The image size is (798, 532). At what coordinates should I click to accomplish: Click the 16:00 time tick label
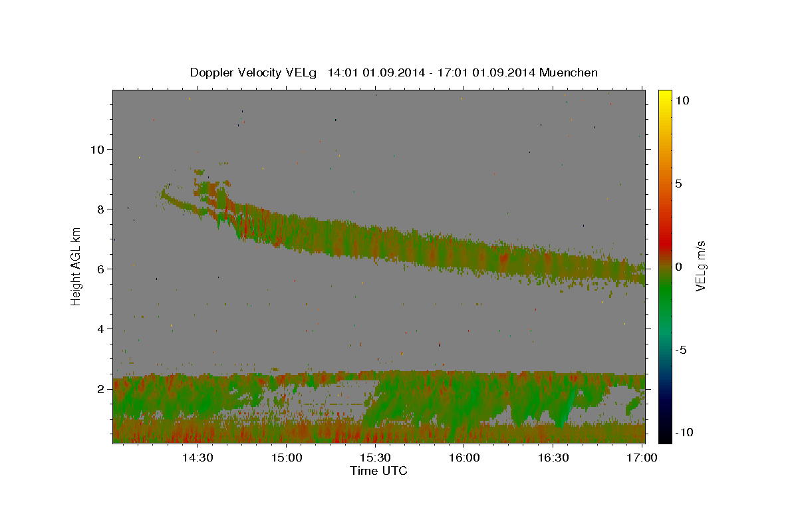tap(464, 458)
